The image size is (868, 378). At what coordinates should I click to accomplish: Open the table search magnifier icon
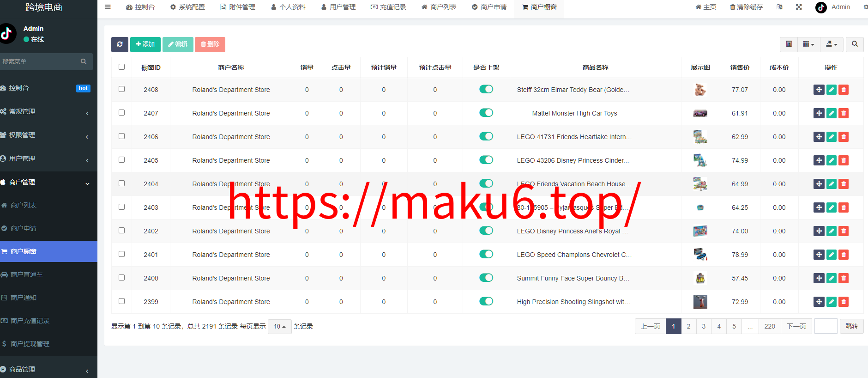click(x=855, y=44)
